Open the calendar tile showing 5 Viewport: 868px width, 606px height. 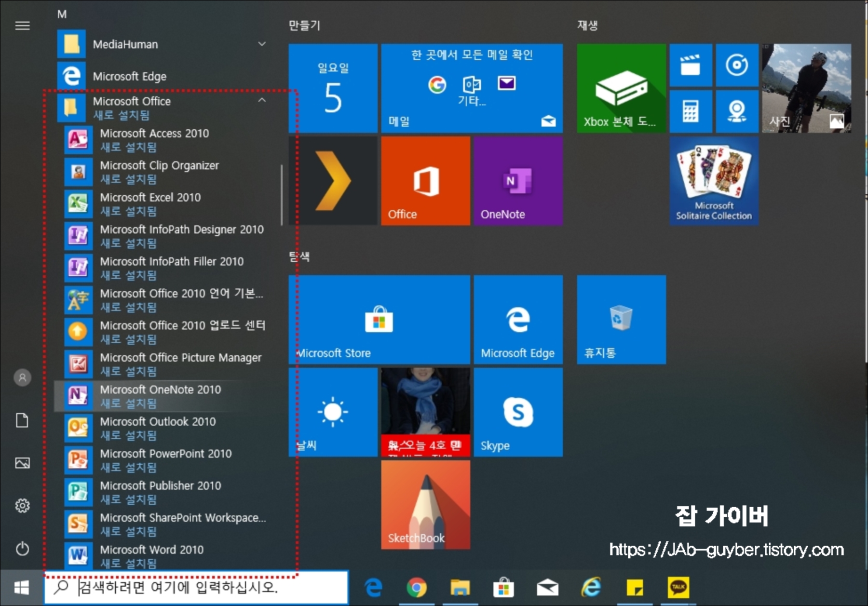333,88
